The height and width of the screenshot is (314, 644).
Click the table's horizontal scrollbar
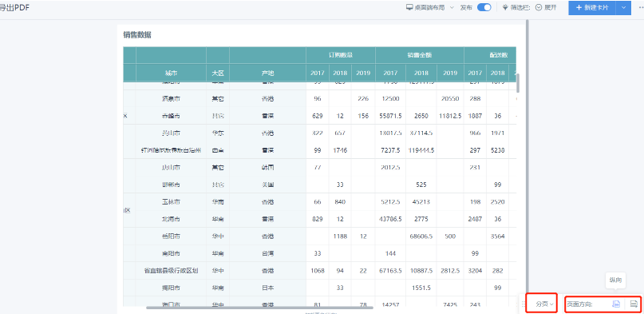coord(259,307)
